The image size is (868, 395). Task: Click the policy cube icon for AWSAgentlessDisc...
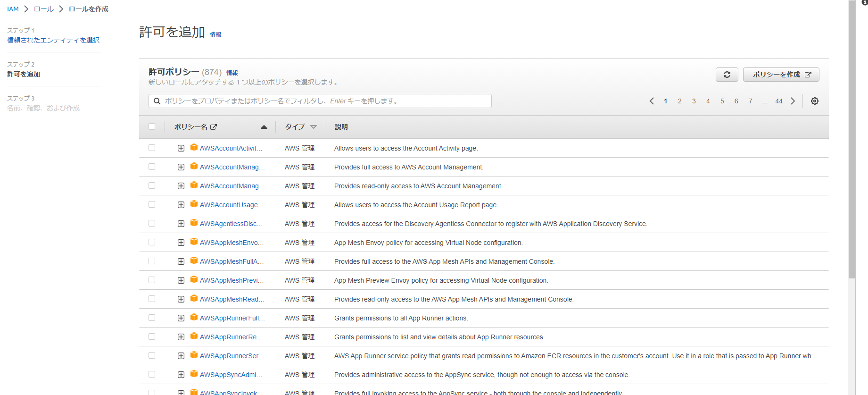[x=194, y=223]
